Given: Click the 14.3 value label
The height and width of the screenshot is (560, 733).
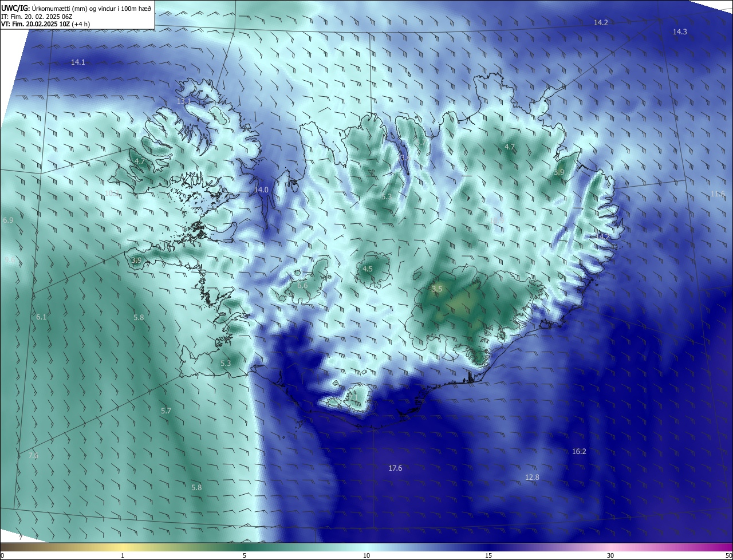Looking at the screenshot, I should coord(680,32).
